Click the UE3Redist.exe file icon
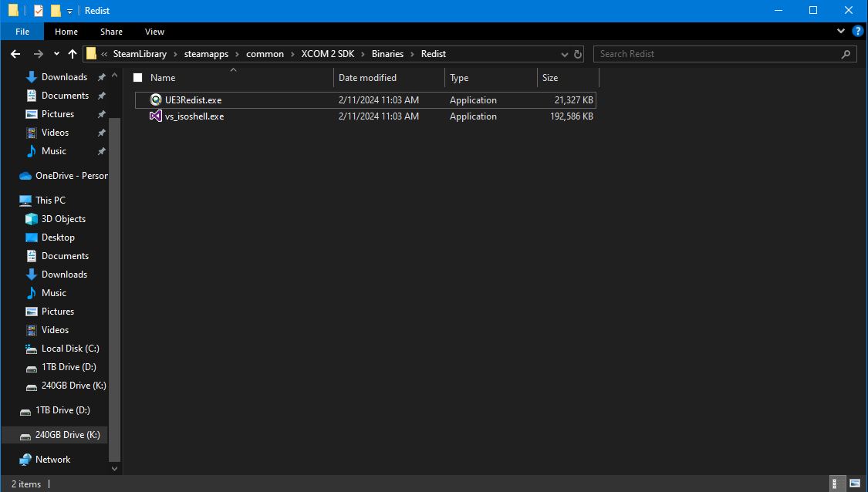Screen dimensions: 868x492 click(156, 100)
